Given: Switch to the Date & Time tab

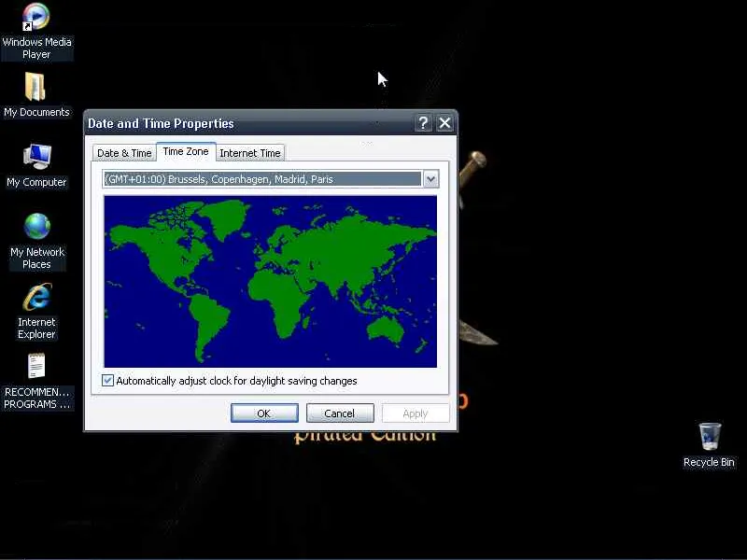Looking at the screenshot, I should tap(124, 153).
